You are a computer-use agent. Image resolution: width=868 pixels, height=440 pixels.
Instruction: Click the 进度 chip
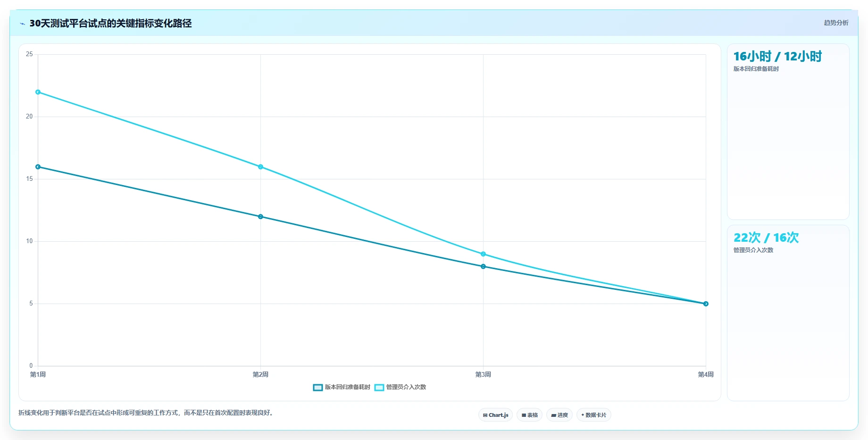coord(559,415)
